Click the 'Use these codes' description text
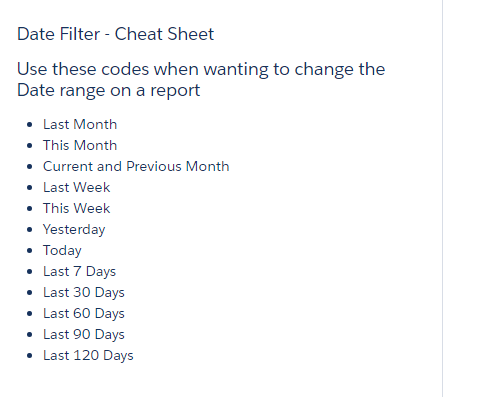The width and height of the screenshot is (493, 397). click(x=201, y=80)
